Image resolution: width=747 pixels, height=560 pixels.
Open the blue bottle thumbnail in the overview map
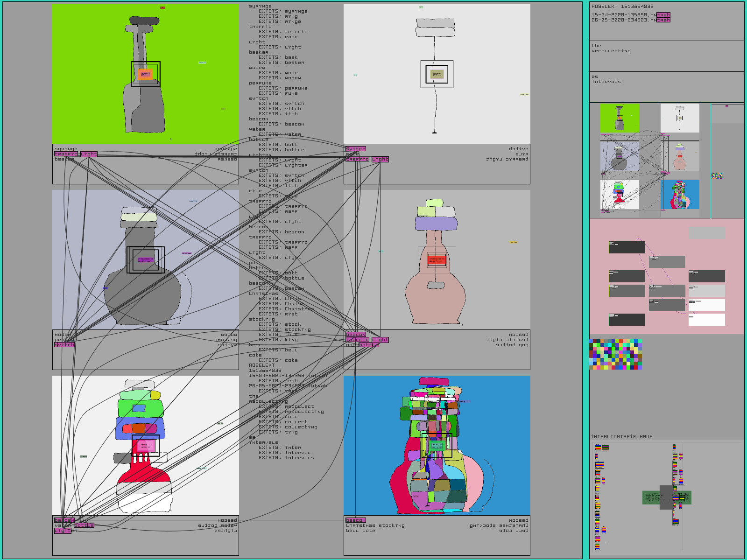680,195
